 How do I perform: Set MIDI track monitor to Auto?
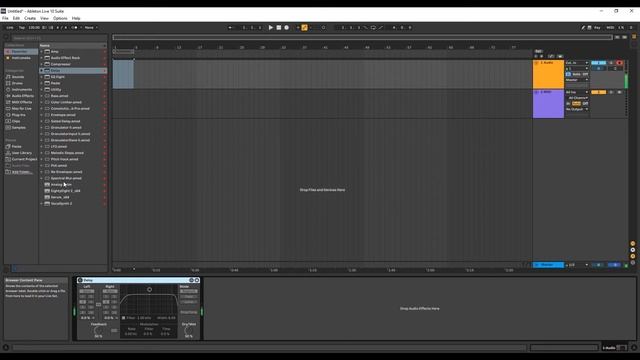(576, 104)
